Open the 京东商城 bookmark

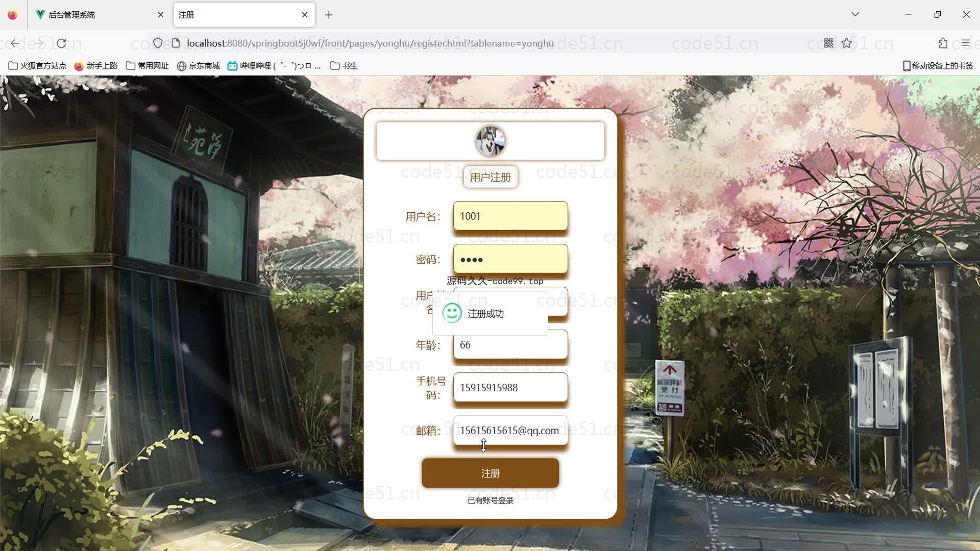198,66
